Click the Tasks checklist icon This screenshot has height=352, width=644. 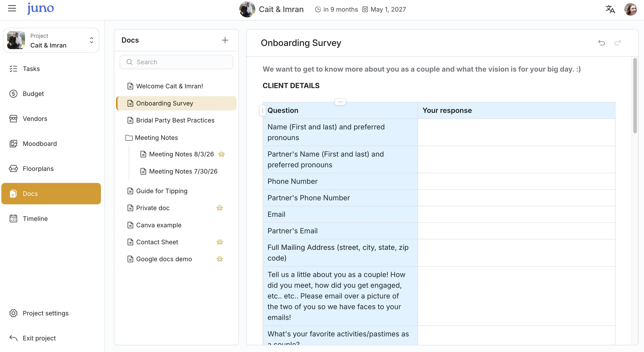(x=13, y=69)
